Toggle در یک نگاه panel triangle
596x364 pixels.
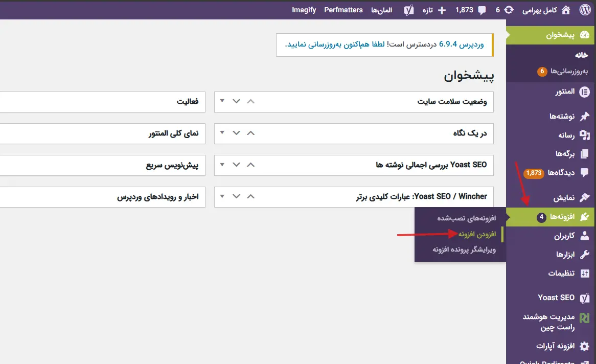coord(222,133)
